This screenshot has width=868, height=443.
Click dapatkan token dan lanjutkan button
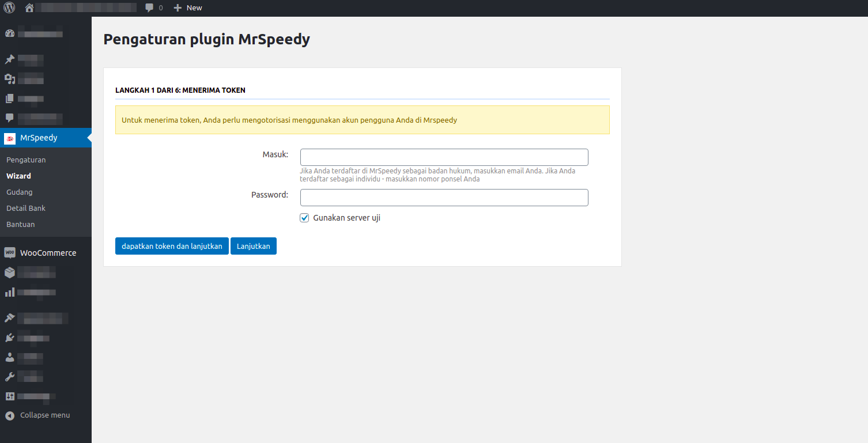[172, 246]
